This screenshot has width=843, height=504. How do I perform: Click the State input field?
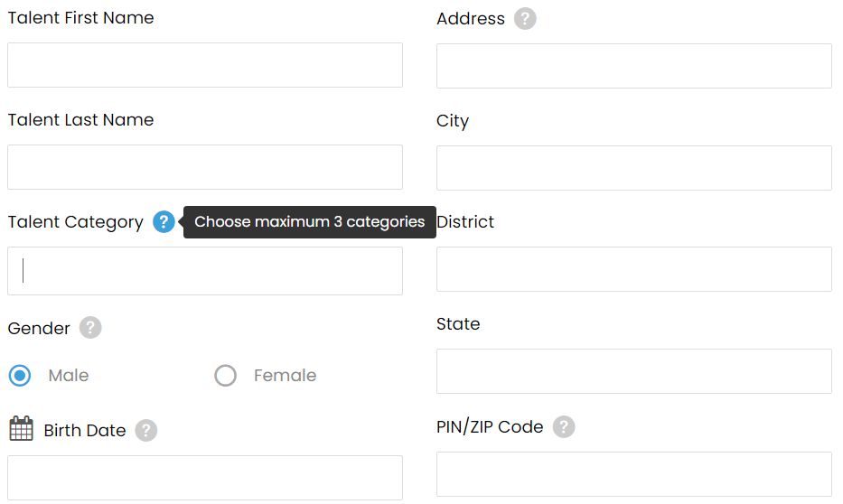click(634, 371)
